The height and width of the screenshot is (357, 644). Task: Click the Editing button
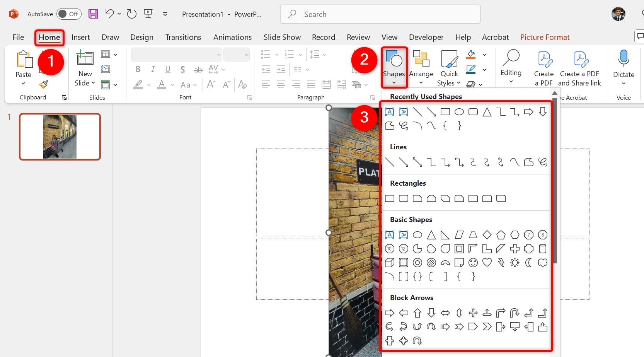[511, 67]
